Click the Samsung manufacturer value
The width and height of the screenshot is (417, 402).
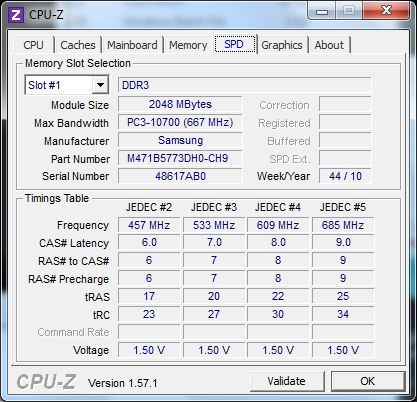(180, 140)
